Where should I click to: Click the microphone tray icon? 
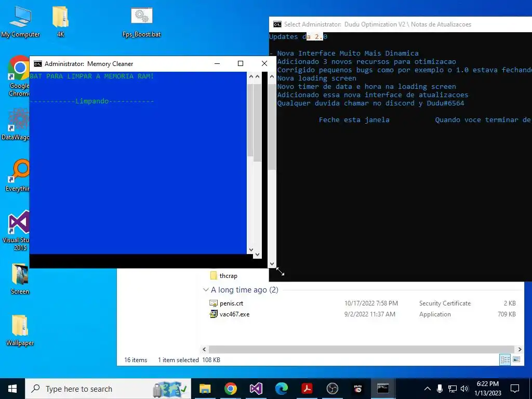pyautogui.click(x=440, y=389)
